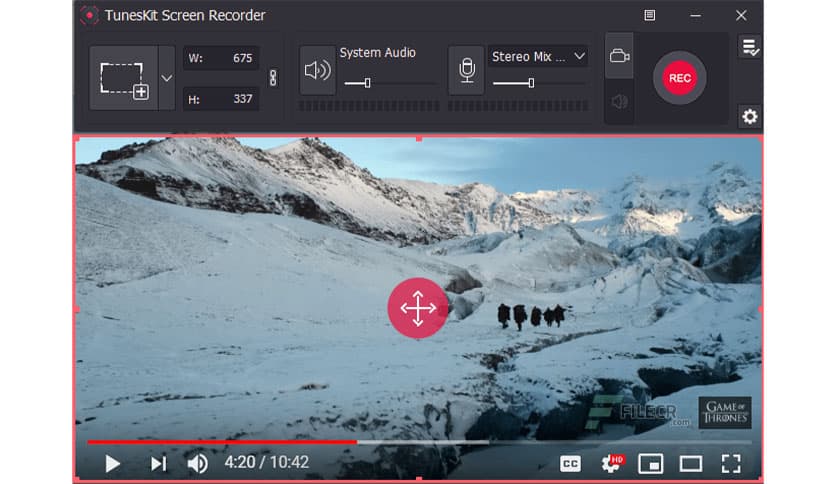Switch to audio-only recording mode
The image size is (836, 484).
(x=619, y=101)
